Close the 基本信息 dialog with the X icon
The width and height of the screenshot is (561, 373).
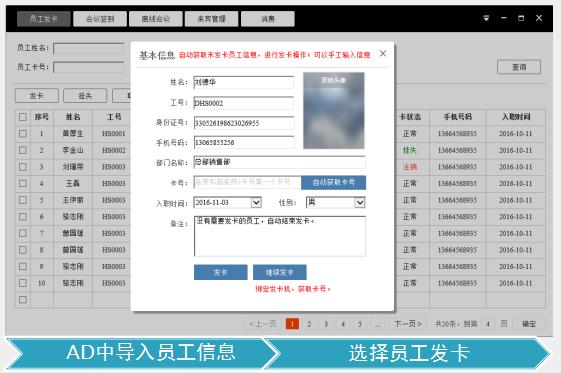[x=383, y=53]
